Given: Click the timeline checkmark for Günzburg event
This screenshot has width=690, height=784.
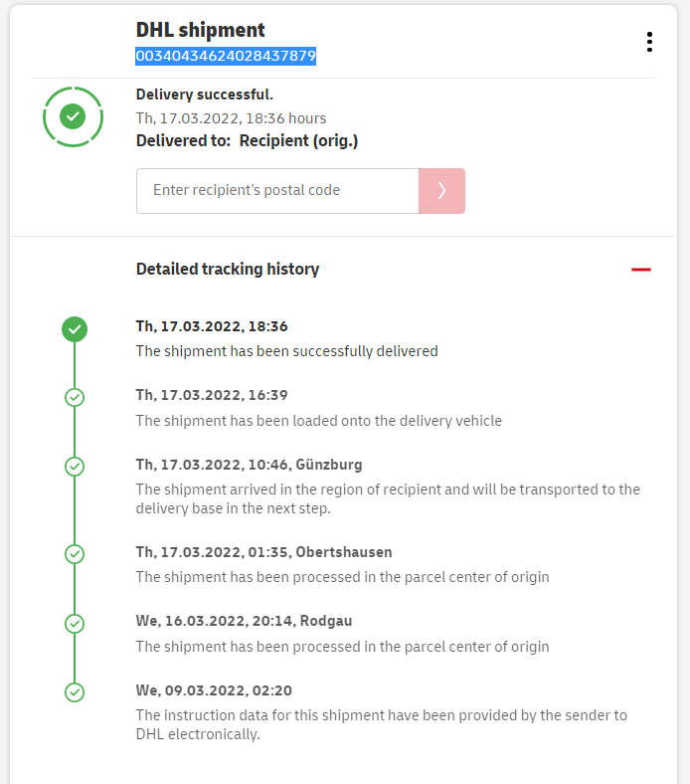Looking at the screenshot, I should 75,466.
